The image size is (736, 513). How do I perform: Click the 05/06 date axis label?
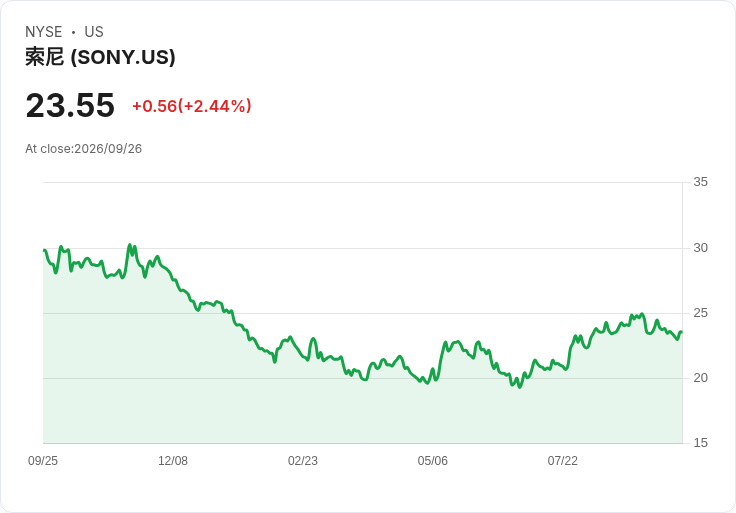[432, 461]
